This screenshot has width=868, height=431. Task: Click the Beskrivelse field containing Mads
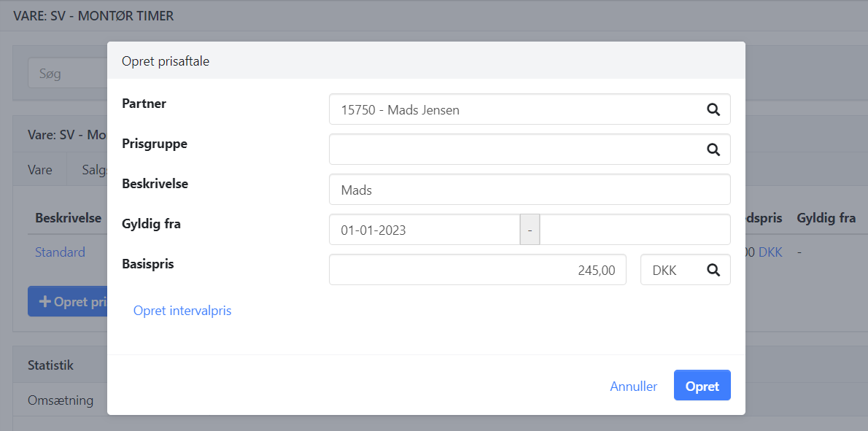point(529,190)
